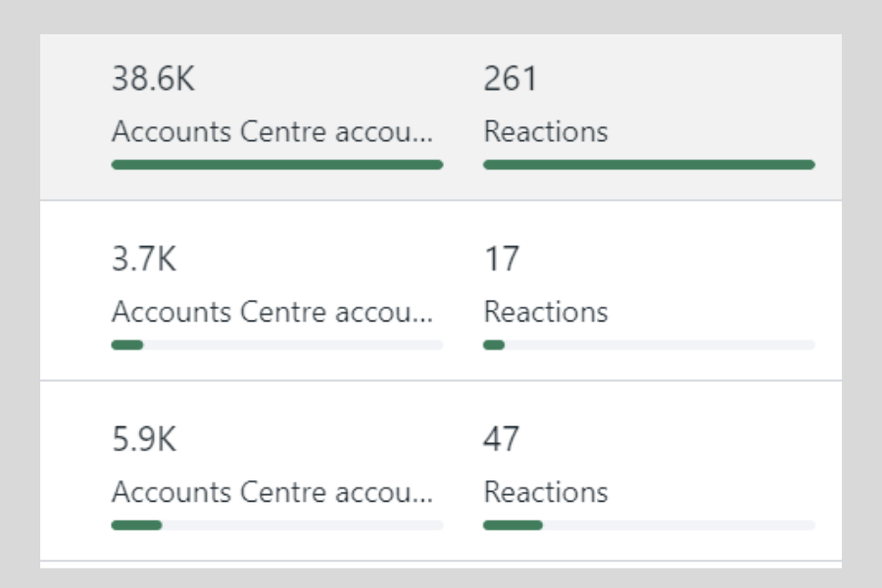Viewport: 882px width, 588px height.
Task: Click the Accounts Centre label under 3.7K
Action: [272, 313]
